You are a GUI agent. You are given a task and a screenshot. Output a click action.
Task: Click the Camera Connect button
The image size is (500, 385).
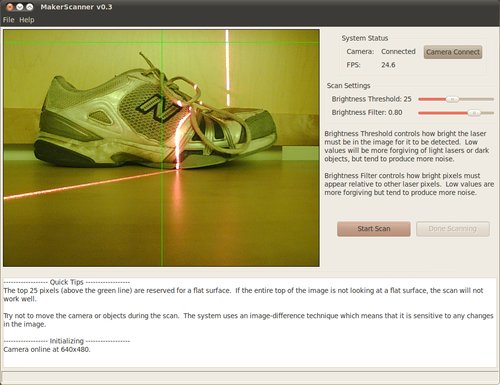pyautogui.click(x=453, y=52)
